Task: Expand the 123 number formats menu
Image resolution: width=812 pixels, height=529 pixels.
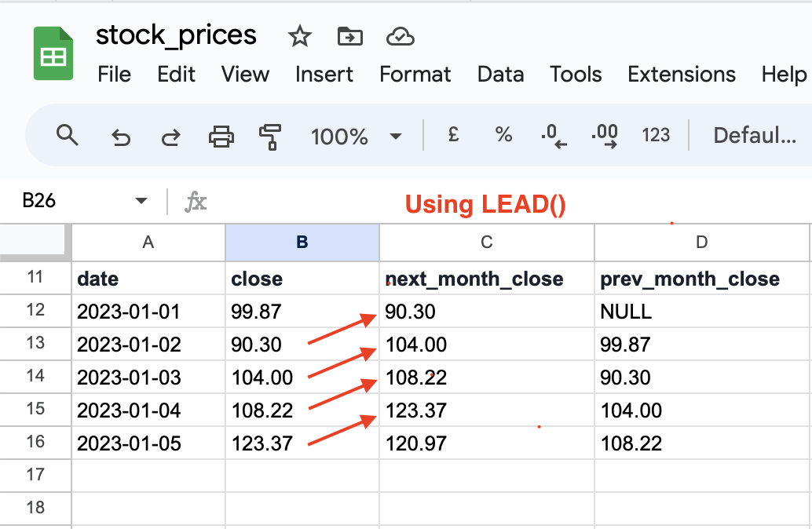Action: tap(656, 136)
